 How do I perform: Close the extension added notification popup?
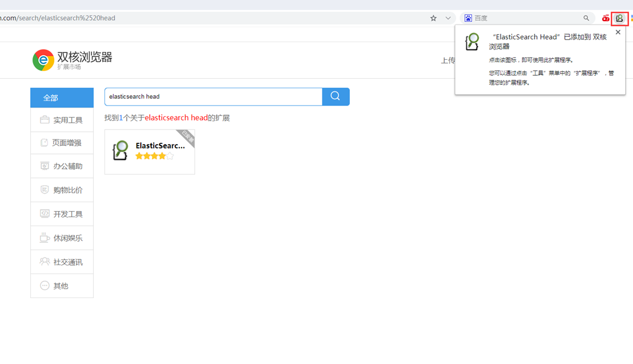tap(618, 32)
